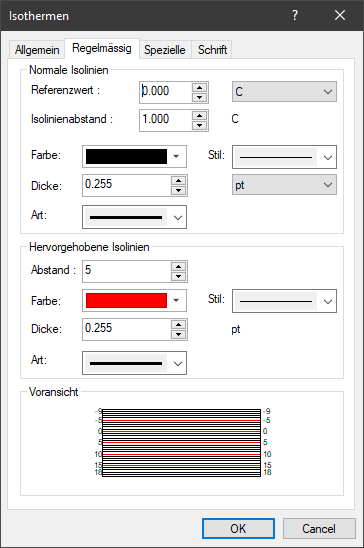Image resolution: width=364 pixels, height=548 pixels.
Task: Click the Cancel button
Action: pos(319,528)
